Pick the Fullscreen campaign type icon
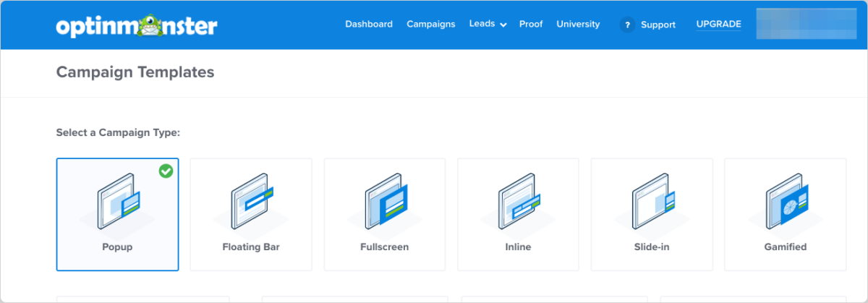868x303 pixels. [385, 201]
